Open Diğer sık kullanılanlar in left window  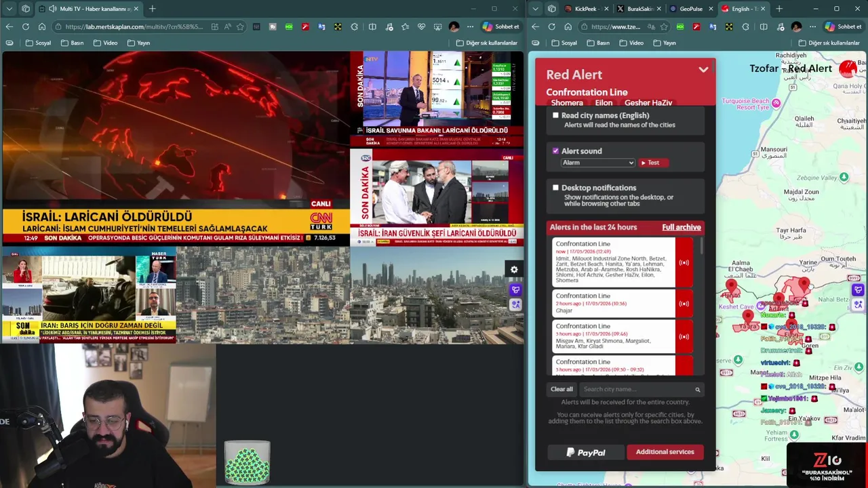click(487, 43)
